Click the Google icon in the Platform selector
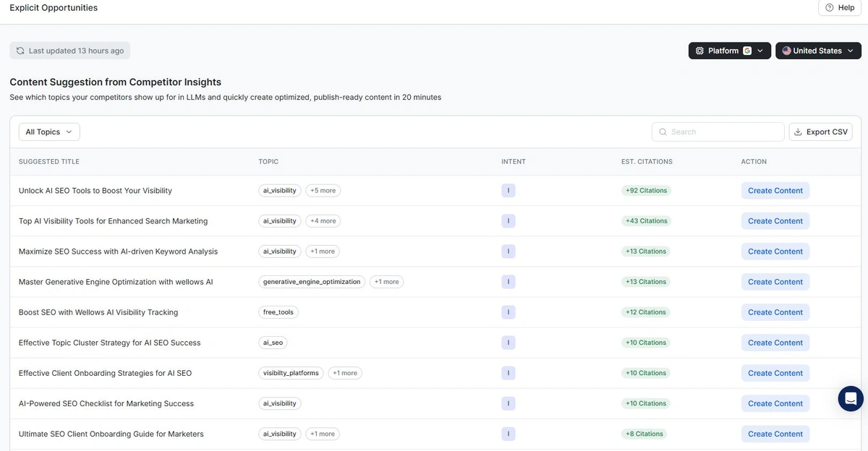Screen dimensions: 868x451 coord(747,51)
